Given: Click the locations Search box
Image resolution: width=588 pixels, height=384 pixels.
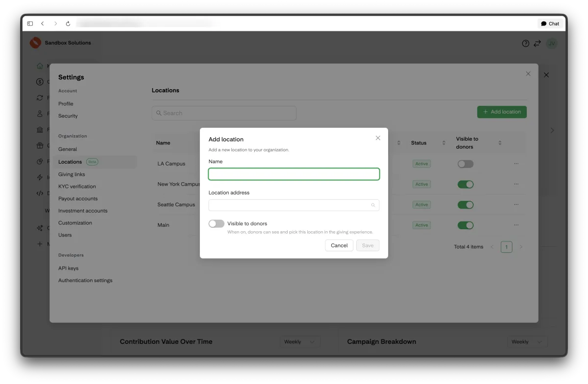Looking at the screenshot, I should coord(224,113).
